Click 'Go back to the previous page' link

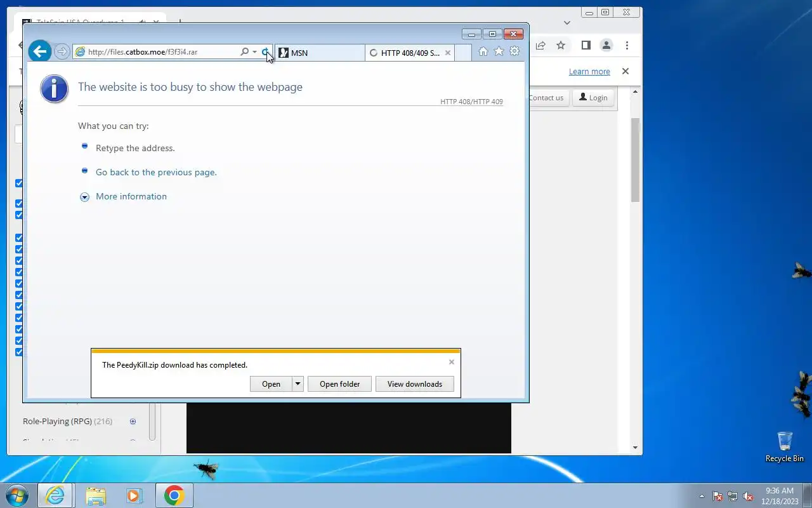[x=156, y=172]
